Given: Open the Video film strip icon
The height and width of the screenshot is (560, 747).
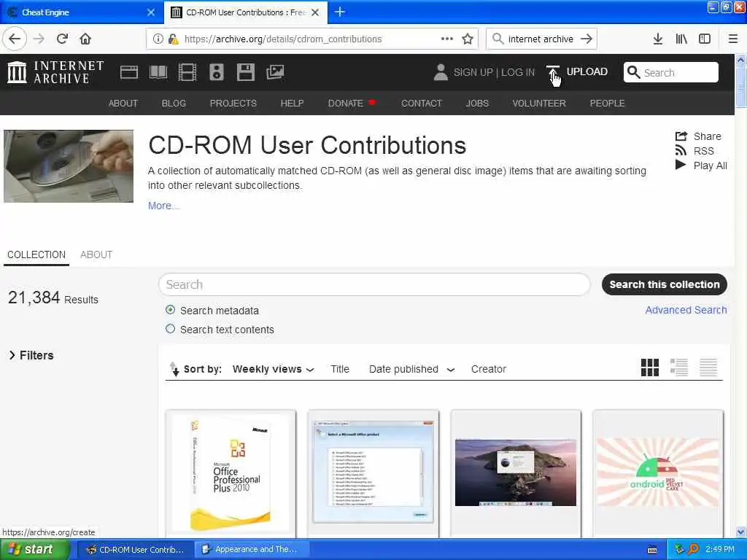Looking at the screenshot, I should tap(187, 72).
